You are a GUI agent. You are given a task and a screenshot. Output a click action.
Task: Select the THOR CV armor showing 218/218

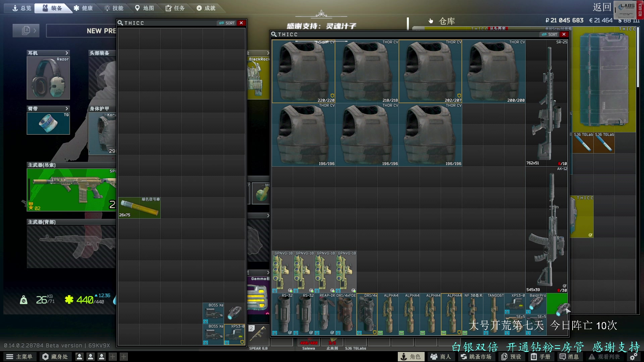[367, 71]
